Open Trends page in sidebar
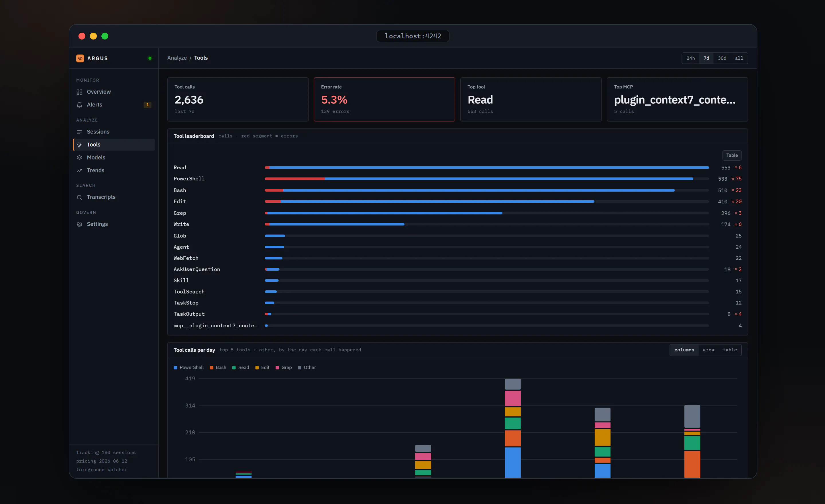825x504 pixels. click(114, 171)
